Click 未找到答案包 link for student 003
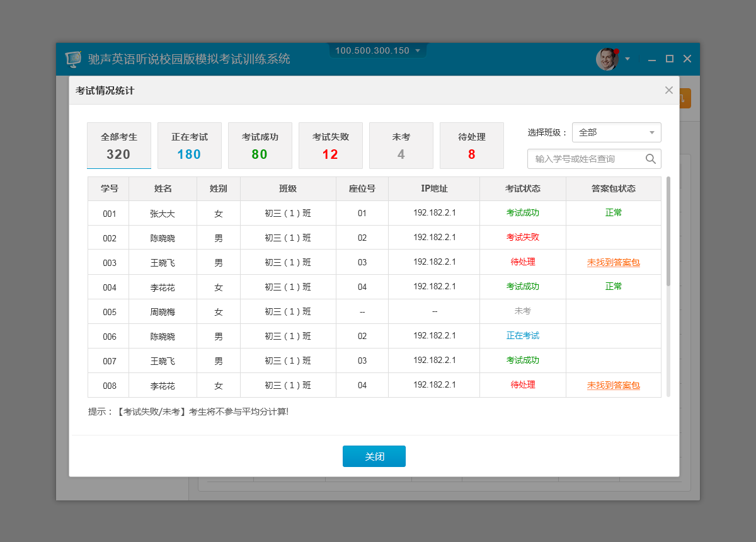 pos(613,262)
